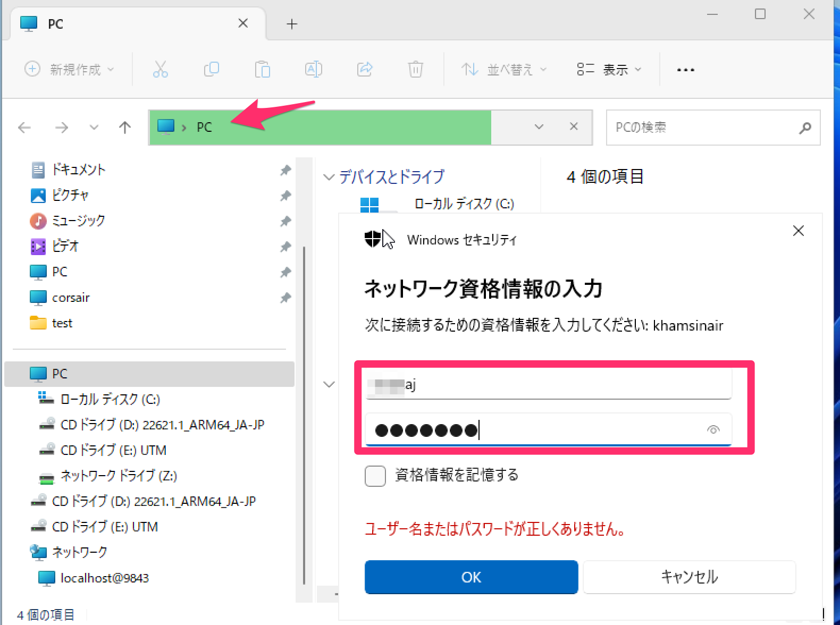840x625 pixels.
Task: Check 資格情報を記憶する checkbox
Action: [375, 476]
